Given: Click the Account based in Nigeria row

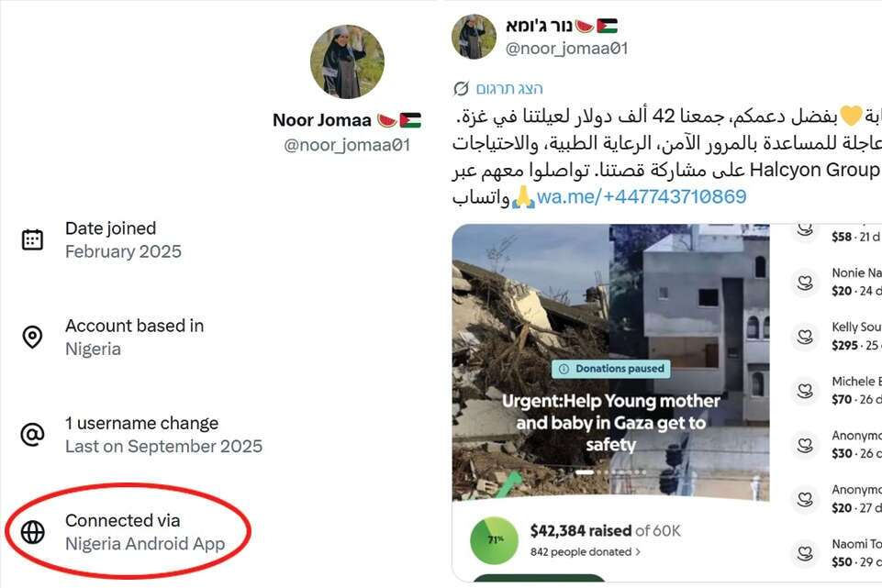Looking at the screenshot, I should pos(134,337).
